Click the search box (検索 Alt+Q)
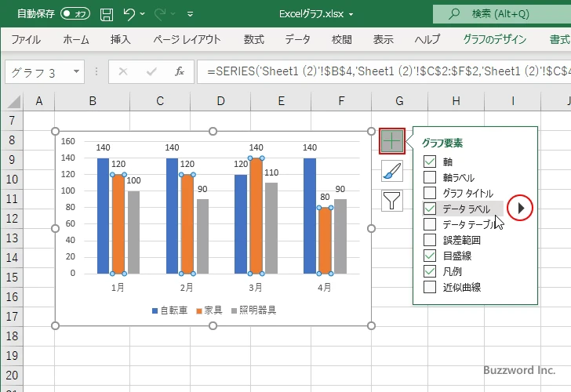This screenshot has height=392, width=571. (x=502, y=14)
